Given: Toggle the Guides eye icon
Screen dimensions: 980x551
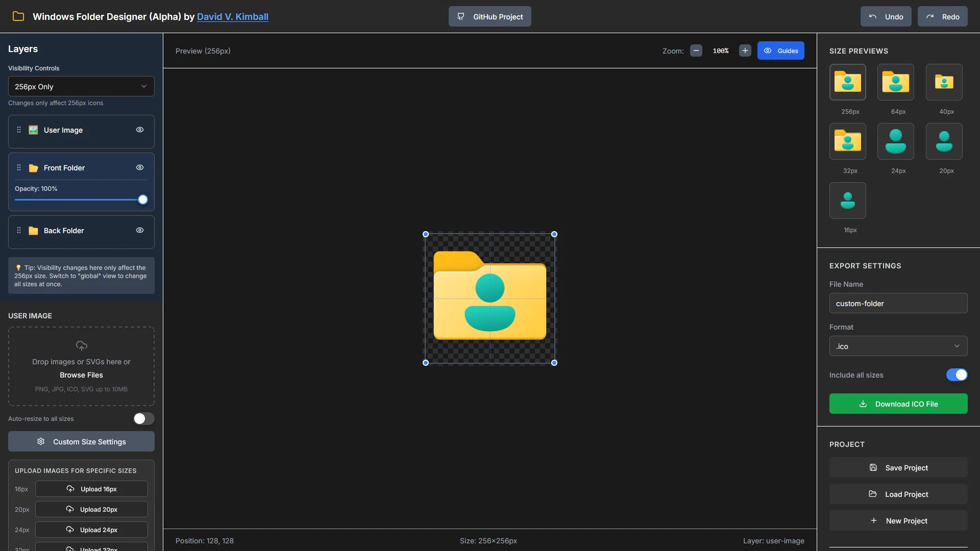Looking at the screenshot, I should (x=768, y=51).
